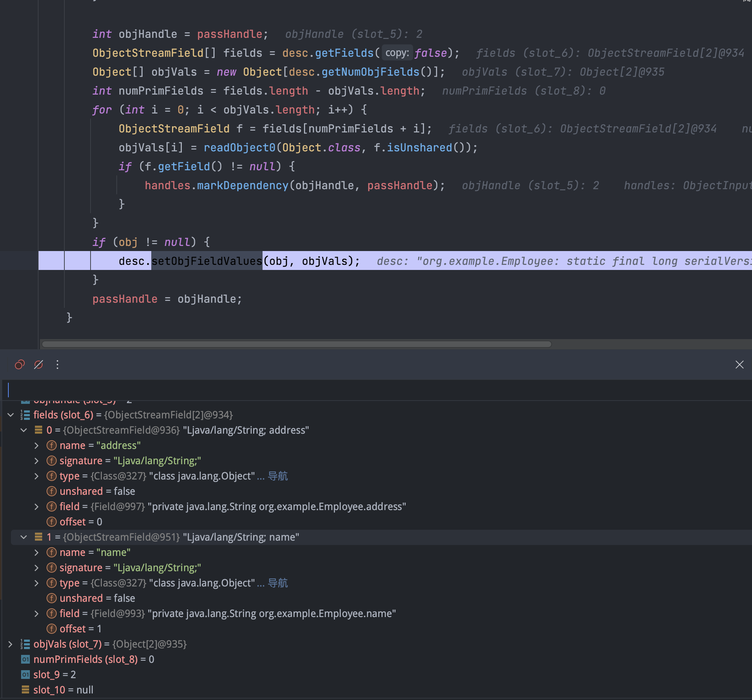Expand the field = Field@997 entry

coord(37,507)
